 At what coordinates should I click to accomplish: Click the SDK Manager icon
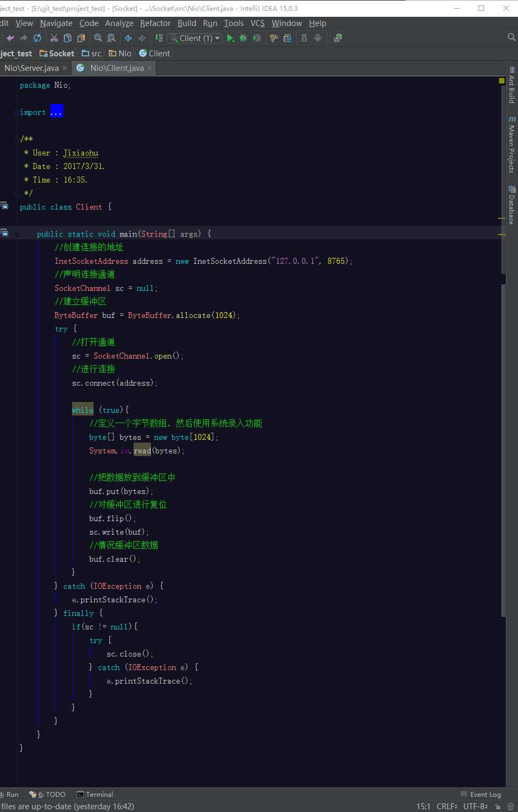click(304, 38)
